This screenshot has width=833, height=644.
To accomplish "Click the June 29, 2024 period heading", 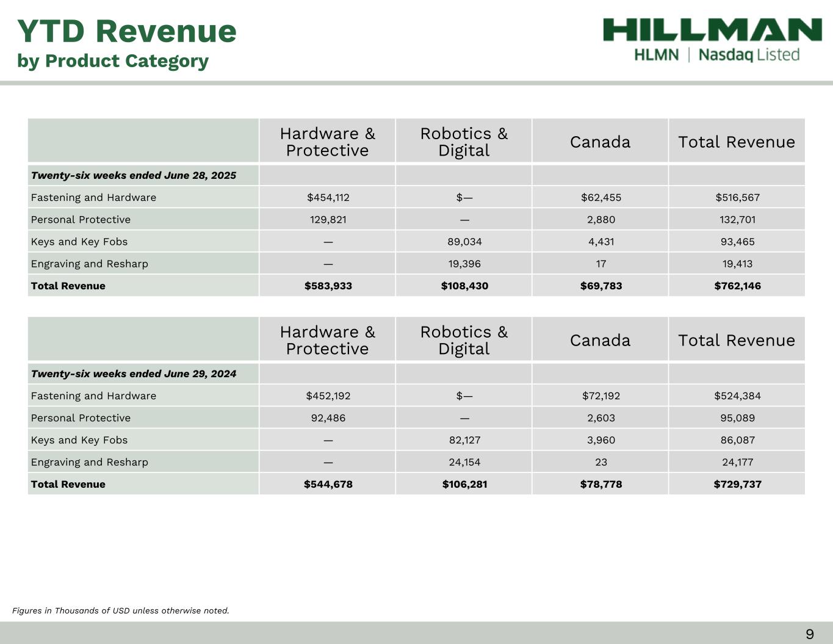I will click(133, 374).
